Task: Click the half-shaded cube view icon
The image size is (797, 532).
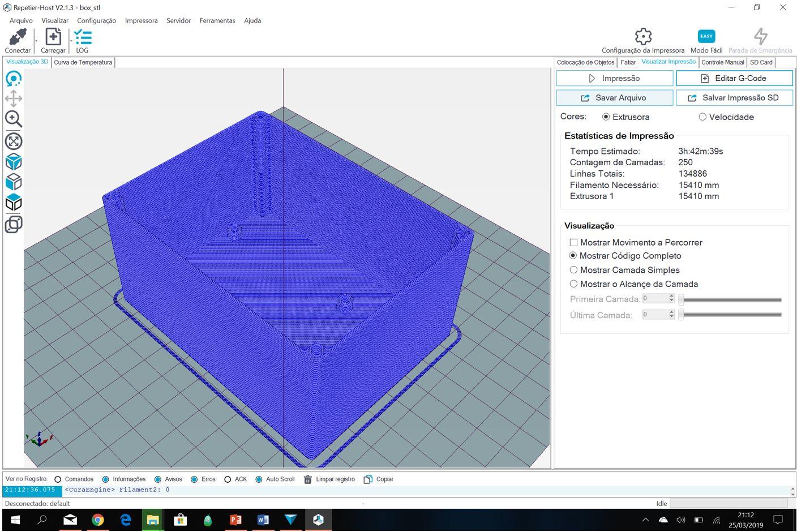Action: [x=14, y=182]
